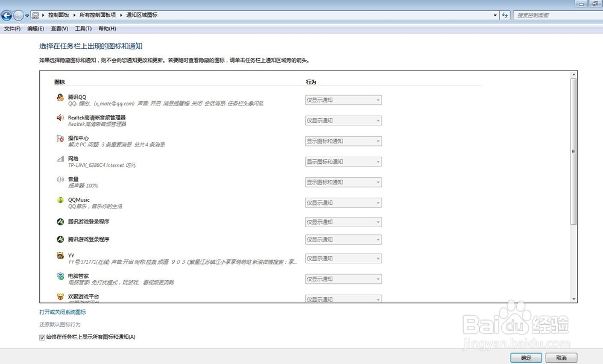Click the 操作中心 flag icon
The width and height of the screenshot is (603, 364).
(x=60, y=138)
